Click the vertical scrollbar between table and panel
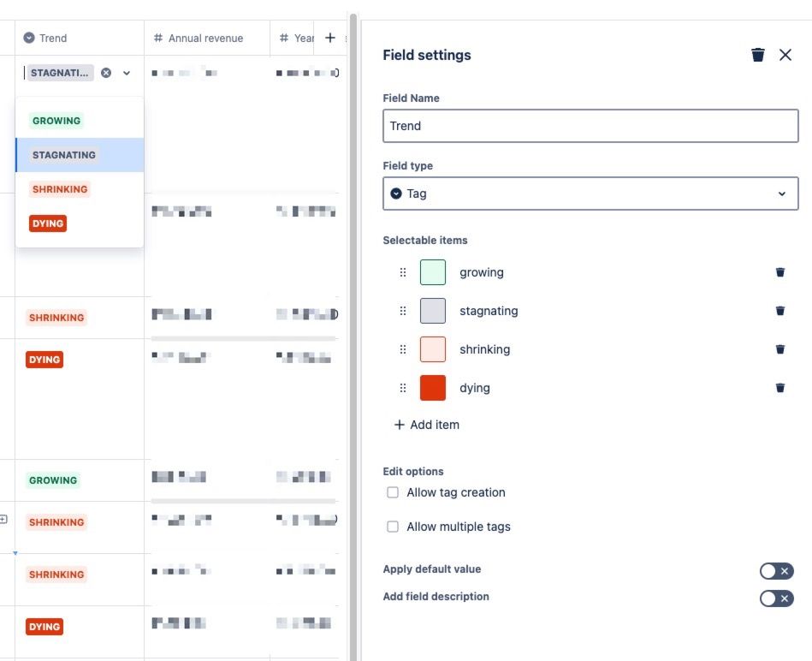The image size is (812, 661). click(353, 336)
